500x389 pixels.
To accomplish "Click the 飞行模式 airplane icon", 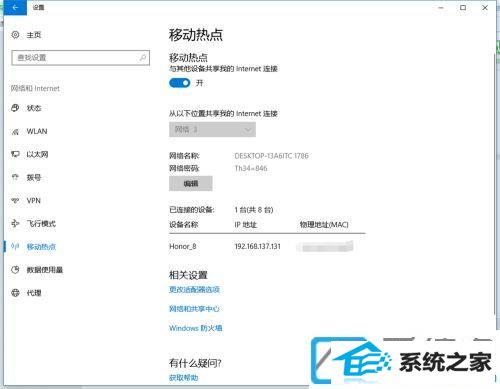I will click(15, 223).
